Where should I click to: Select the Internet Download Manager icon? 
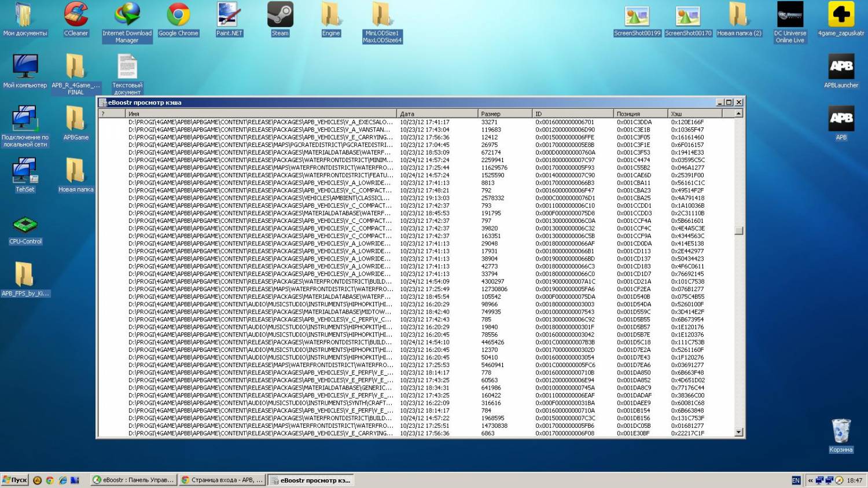(127, 16)
